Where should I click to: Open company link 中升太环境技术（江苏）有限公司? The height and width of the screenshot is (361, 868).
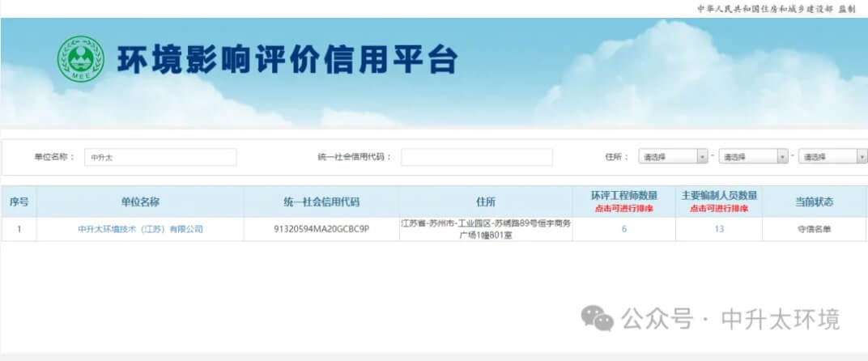pos(141,229)
